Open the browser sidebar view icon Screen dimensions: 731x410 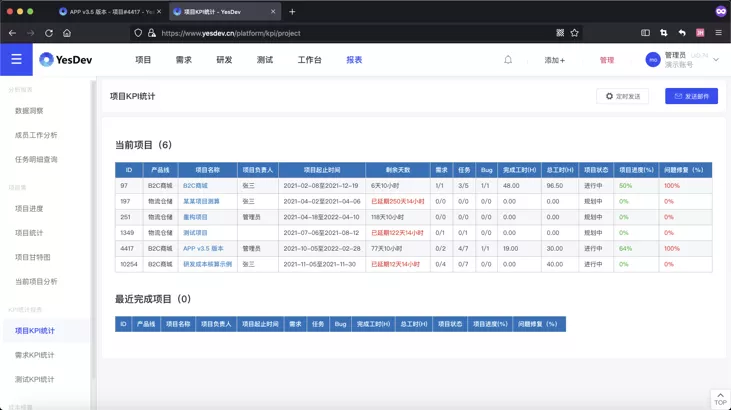click(645, 33)
